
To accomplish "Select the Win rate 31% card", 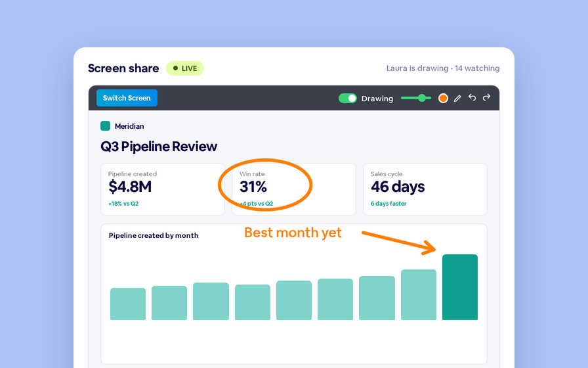I will click(294, 189).
